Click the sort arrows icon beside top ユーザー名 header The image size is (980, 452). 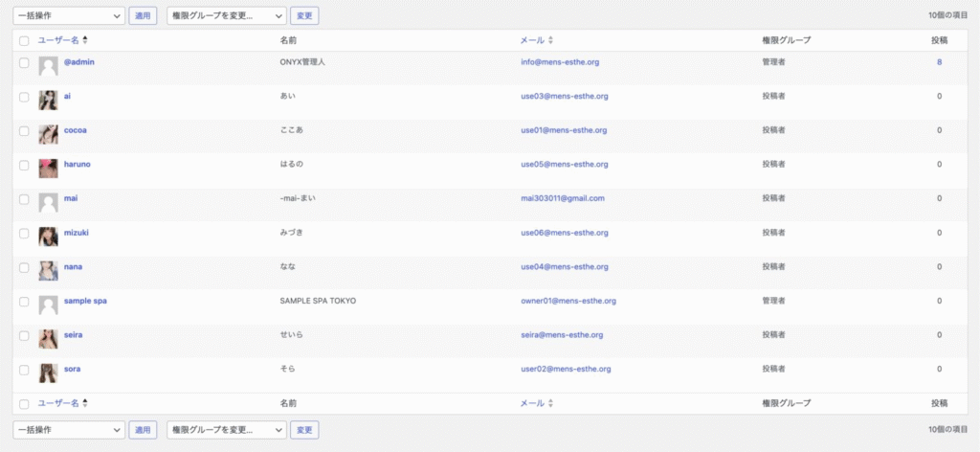coord(85,40)
